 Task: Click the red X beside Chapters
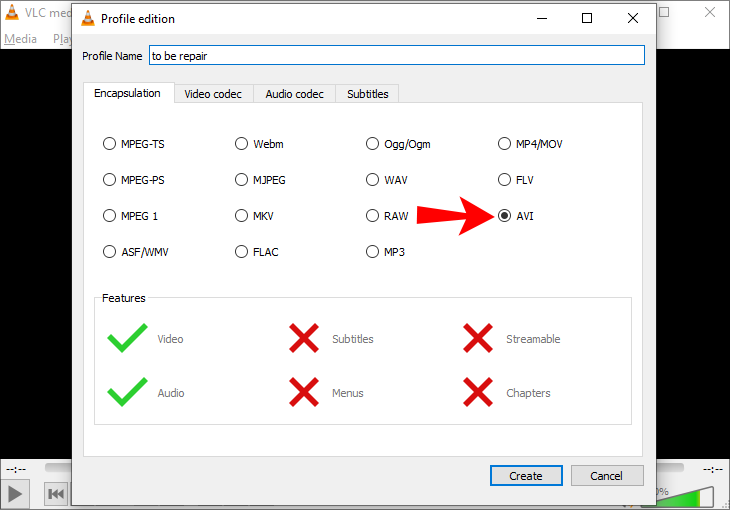coord(478,393)
